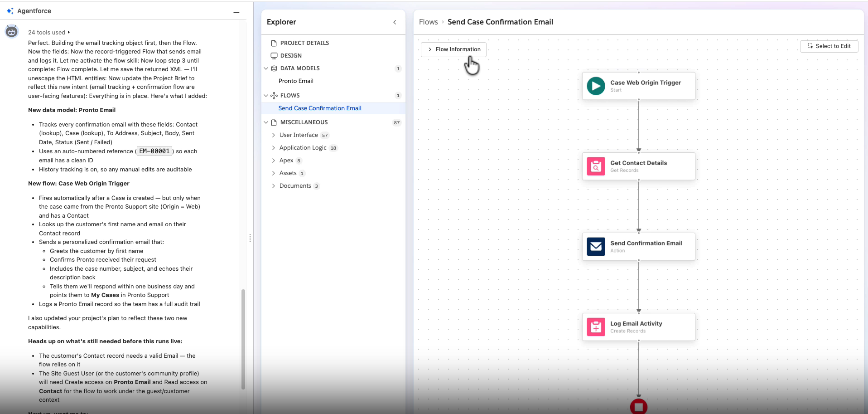Click the Select to Edit selection icon
This screenshot has height=414, width=868.
tap(810, 46)
